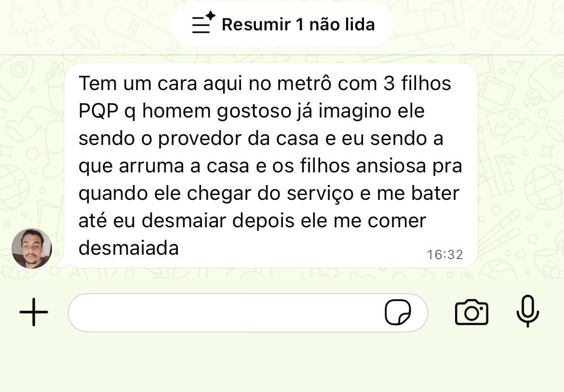Click the sparkle summarize icon
The height and width of the screenshot is (392, 564).
[203, 22]
